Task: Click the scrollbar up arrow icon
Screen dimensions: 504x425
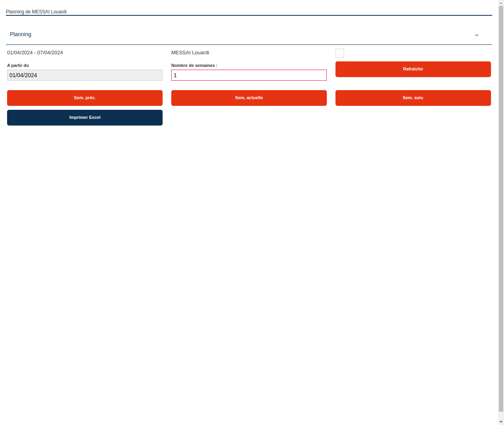Action: 501,3
